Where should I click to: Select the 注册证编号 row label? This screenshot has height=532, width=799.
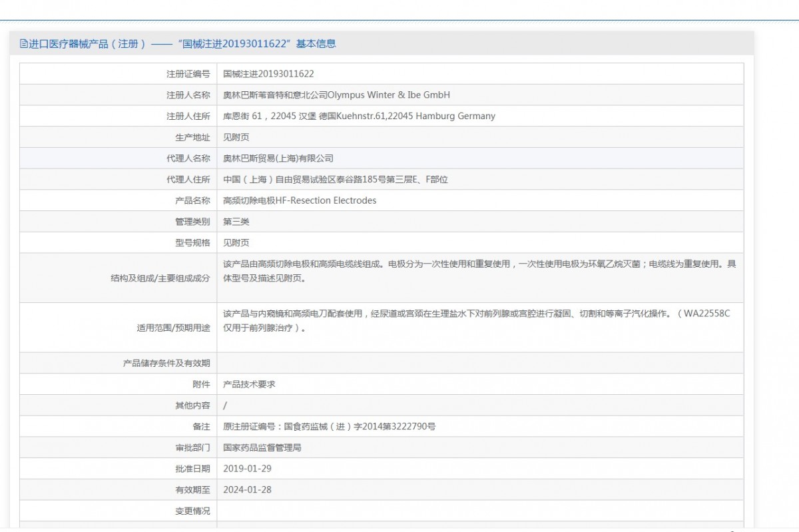pos(188,74)
